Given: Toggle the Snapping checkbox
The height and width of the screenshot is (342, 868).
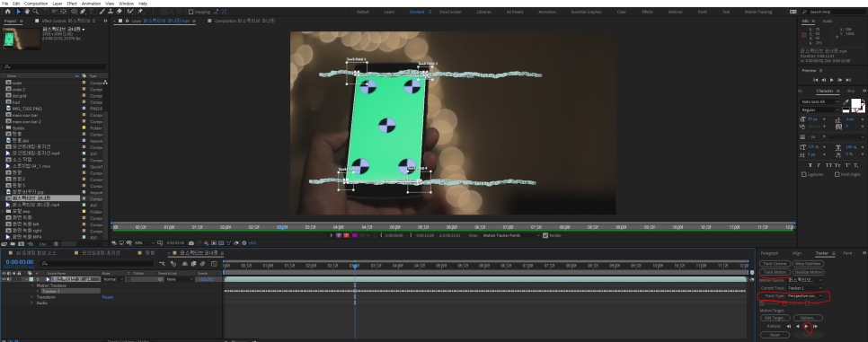Looking at the screenshot, I should (191, 12).
